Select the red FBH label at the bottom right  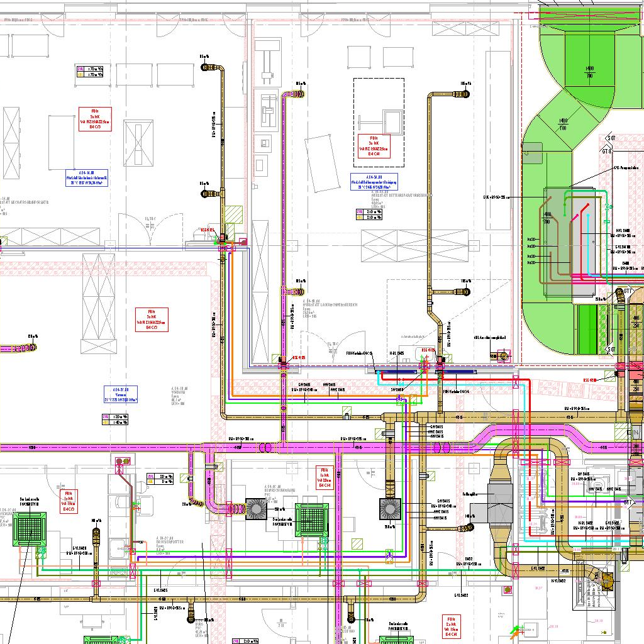(451, 626)
